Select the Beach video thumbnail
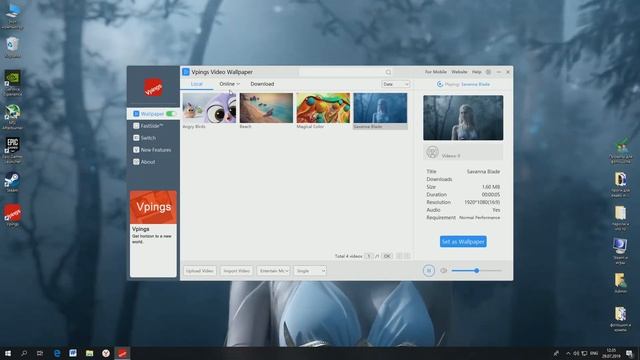The width and height of the screenshot is (640, 360). 266,108
